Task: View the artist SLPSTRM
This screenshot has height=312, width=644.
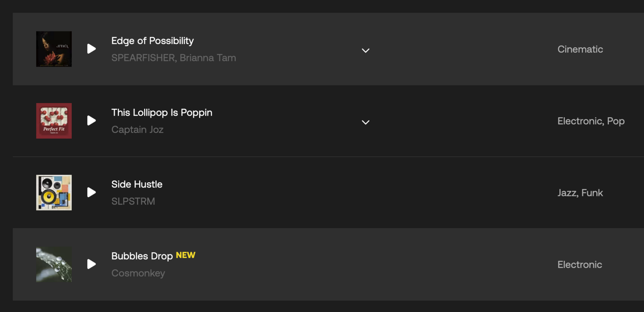Action: pyautogui.click(x=133, y=201)
